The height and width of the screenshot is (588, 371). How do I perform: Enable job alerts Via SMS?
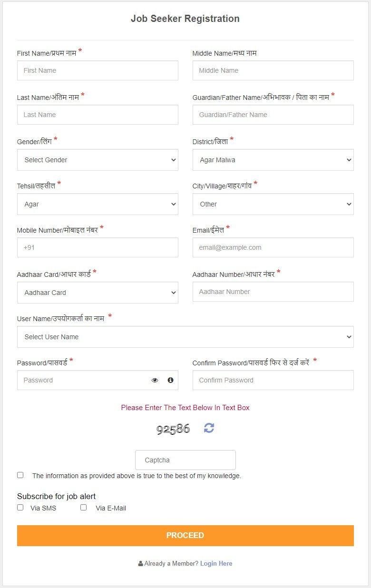click(20, 507)
